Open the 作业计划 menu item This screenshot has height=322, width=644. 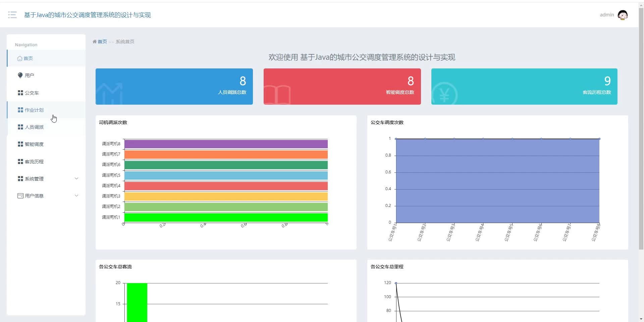point(46,110)
